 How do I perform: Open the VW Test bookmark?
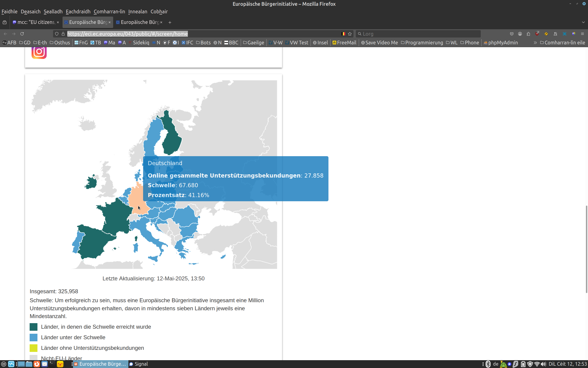tap(297, 43)
